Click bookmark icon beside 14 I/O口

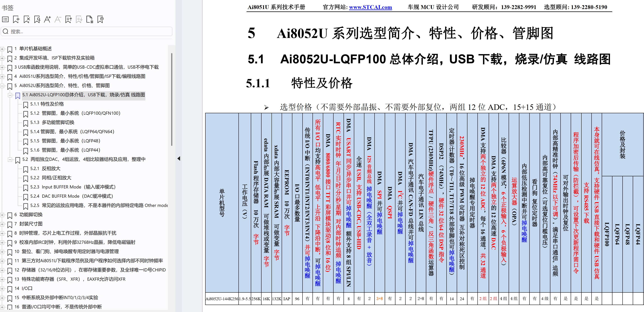(x=10, y=289)
